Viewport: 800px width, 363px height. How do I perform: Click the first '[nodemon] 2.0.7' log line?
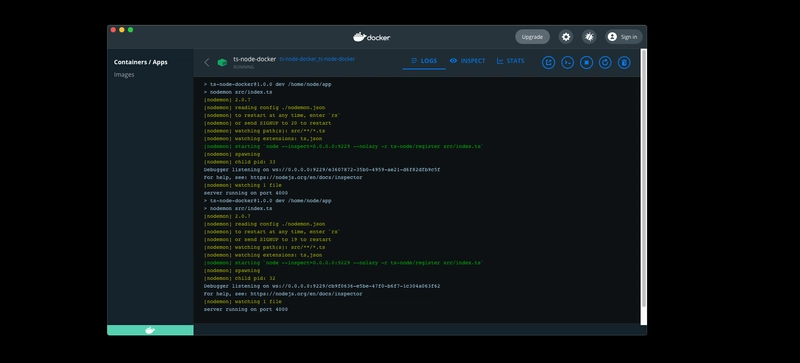[227, 100]
